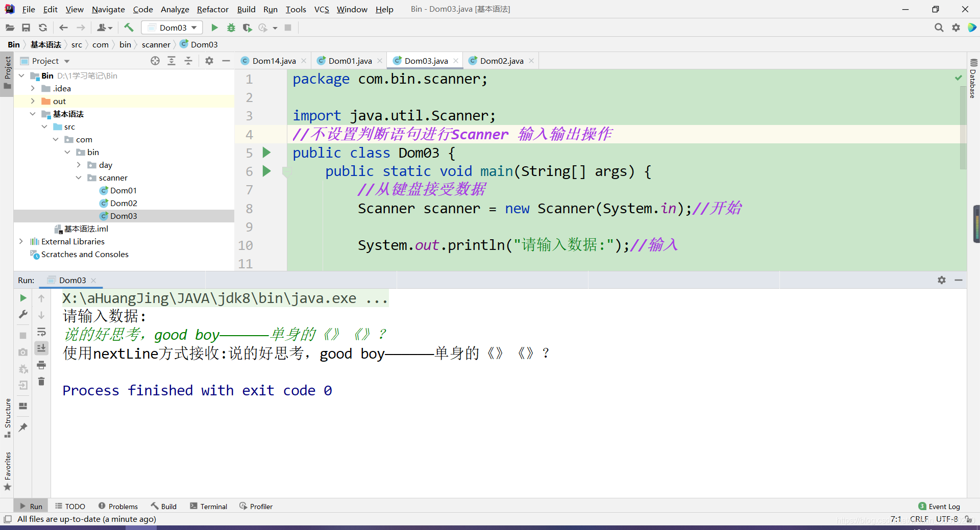Toggle the Database side tool window

click(x=973, y=78)
